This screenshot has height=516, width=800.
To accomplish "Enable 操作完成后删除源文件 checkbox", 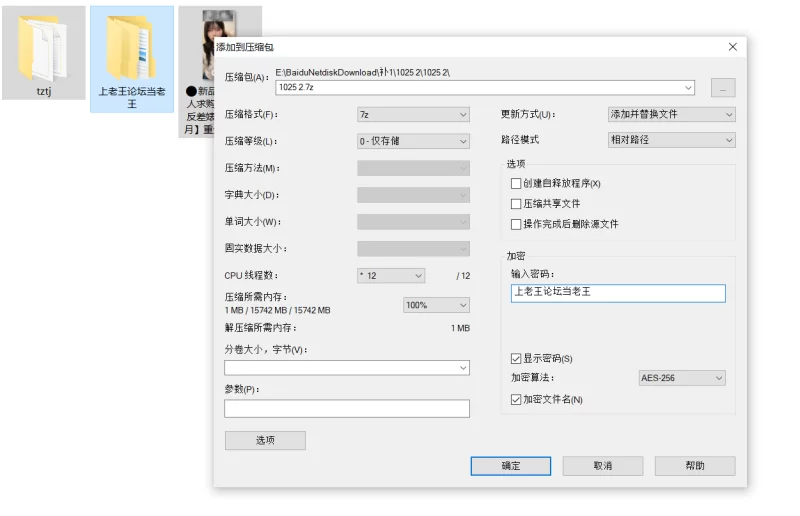I will 516,224.
